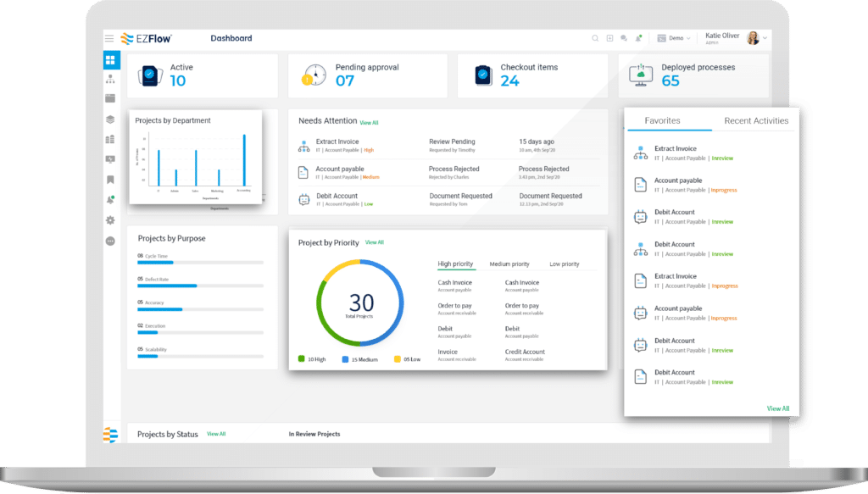The image size is (868, 494).
Task: Open the window panel icon in the sidebar
Action: tap(110, 98)
